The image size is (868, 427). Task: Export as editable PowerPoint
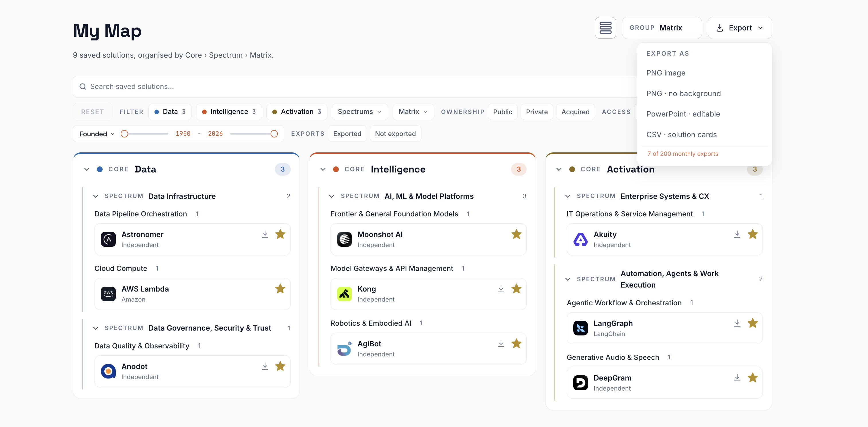[704, 114]
